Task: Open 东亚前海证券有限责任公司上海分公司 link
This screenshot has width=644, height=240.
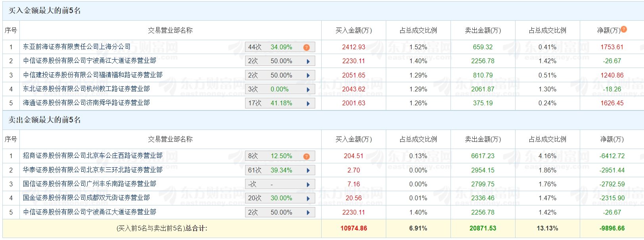Action: [x=77, y=46]
